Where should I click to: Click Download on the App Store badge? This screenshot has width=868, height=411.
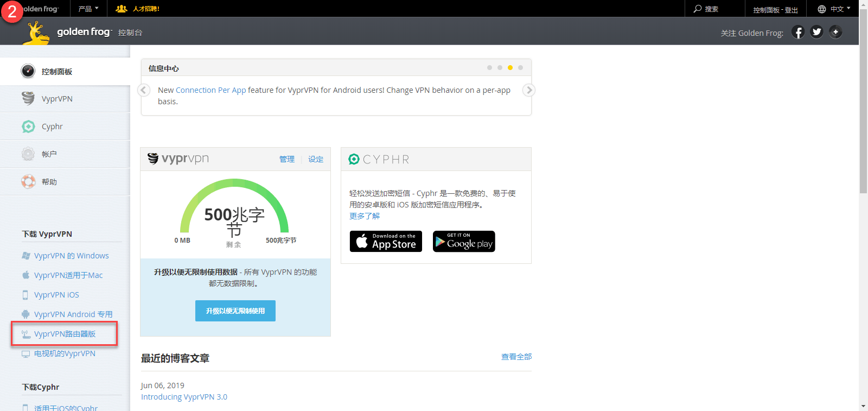pyautogui.click(x=386, y=242)
